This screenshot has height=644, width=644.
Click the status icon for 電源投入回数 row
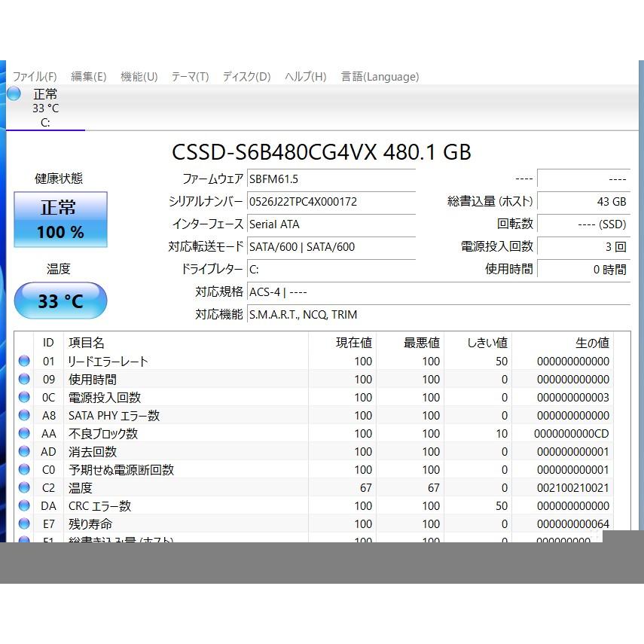click(24, 398)
